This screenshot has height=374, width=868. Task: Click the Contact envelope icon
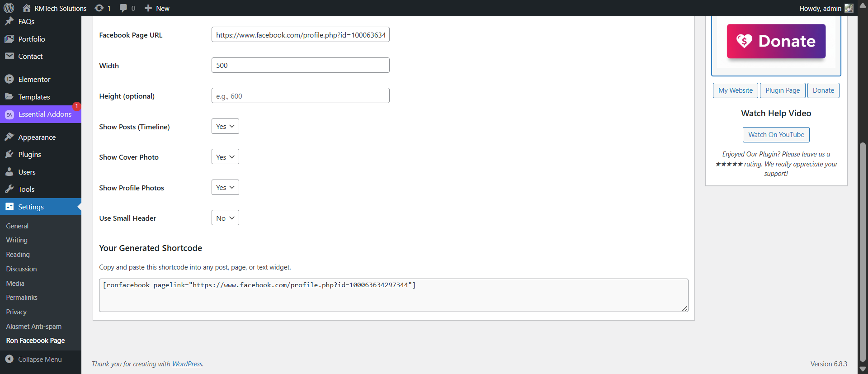(x=9, y=56)
